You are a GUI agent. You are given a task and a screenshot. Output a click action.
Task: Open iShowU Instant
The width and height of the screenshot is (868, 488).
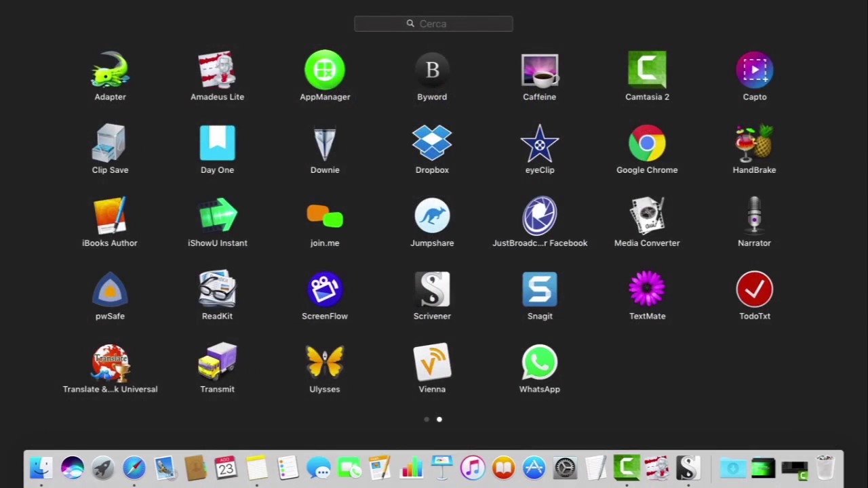tap(217, 216)
